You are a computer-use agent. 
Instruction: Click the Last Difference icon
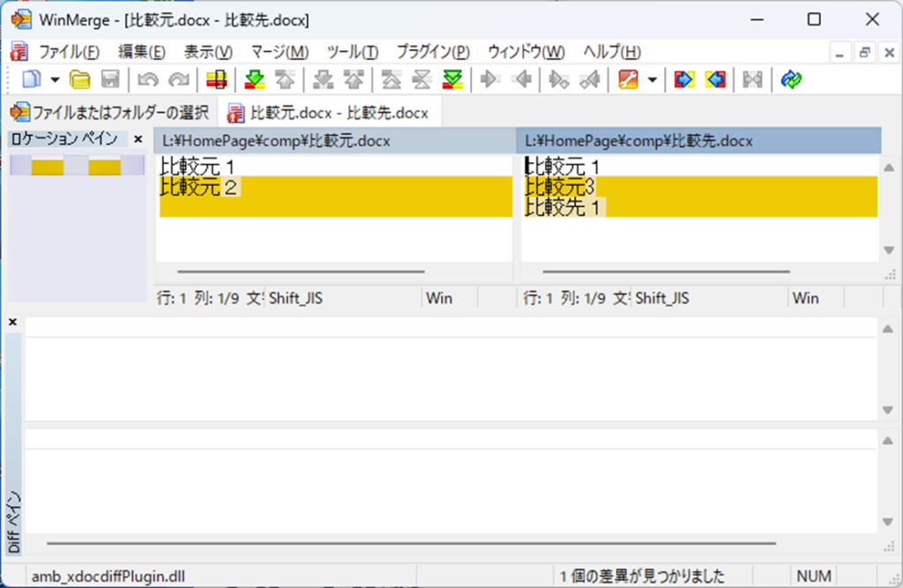click(452, 80)
